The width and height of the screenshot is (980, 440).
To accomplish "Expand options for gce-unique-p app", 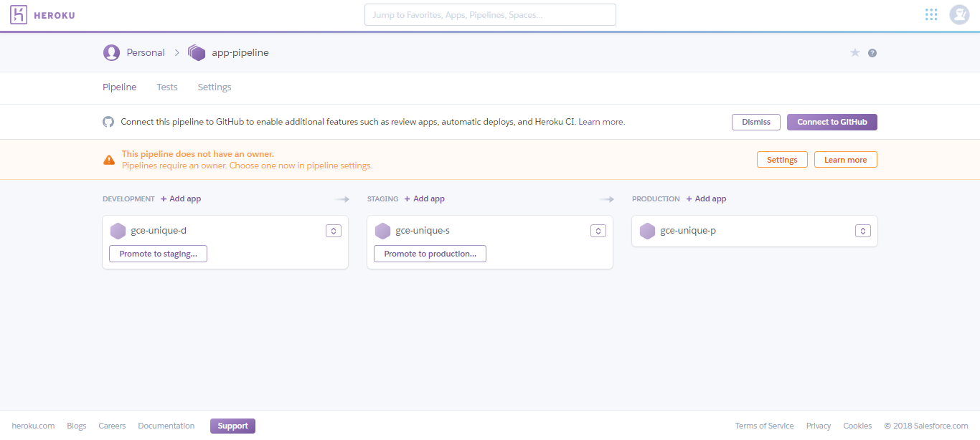I will click(862, 231).
